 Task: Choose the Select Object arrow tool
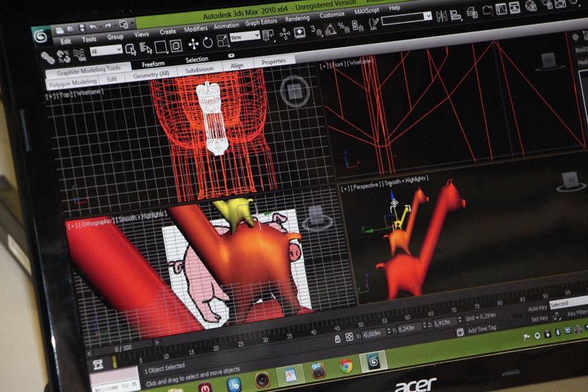point(129,49)
